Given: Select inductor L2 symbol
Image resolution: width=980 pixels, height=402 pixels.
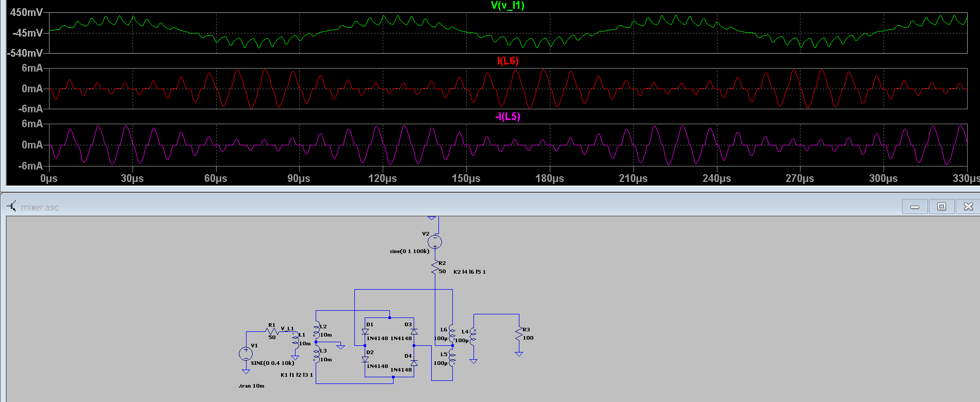Looking at the screenshot, I should click(x=316, y=330).
